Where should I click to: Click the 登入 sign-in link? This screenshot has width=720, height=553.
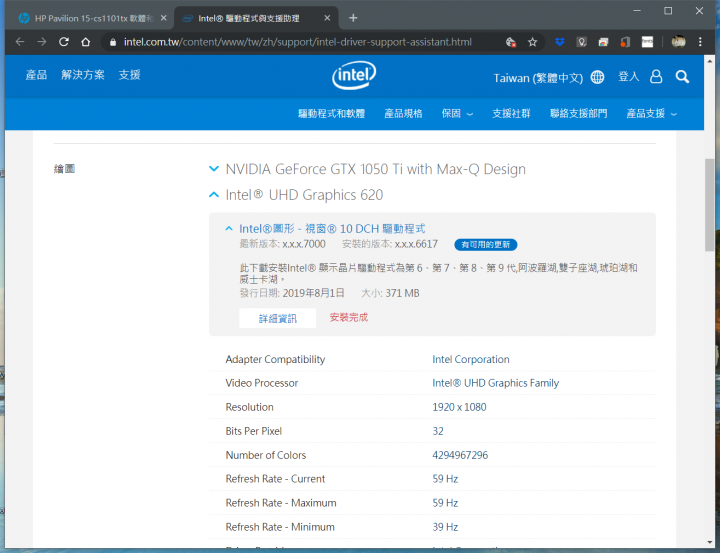pos(629,76)
